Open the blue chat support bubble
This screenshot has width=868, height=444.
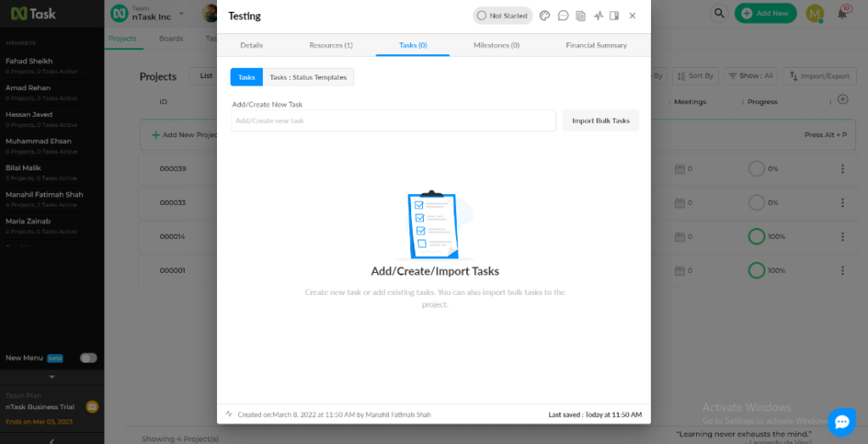[842, 421]
